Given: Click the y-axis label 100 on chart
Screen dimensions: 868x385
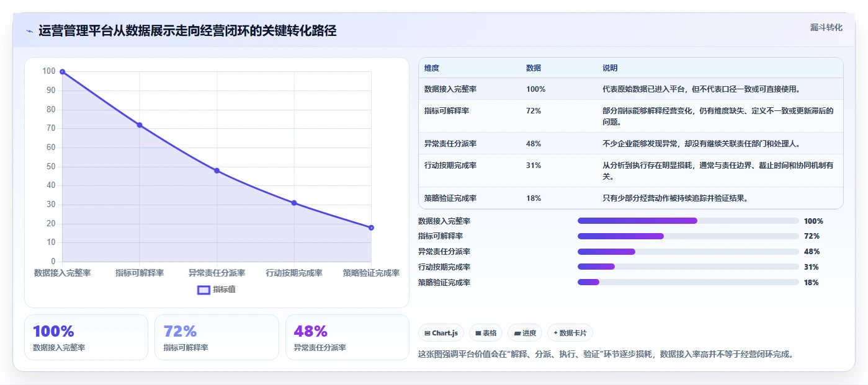Looking at the screenshot, I should 49,71.
